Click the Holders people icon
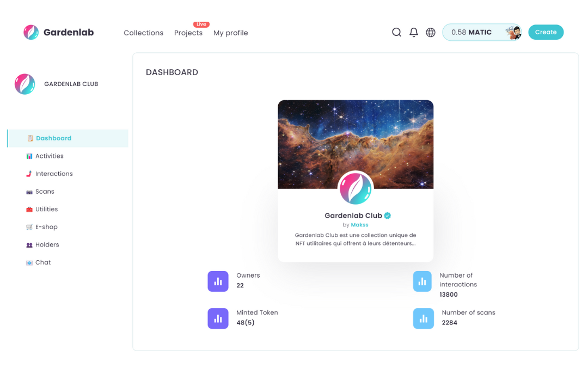This screenshot has width=588, height=381. tap(29, 245)
